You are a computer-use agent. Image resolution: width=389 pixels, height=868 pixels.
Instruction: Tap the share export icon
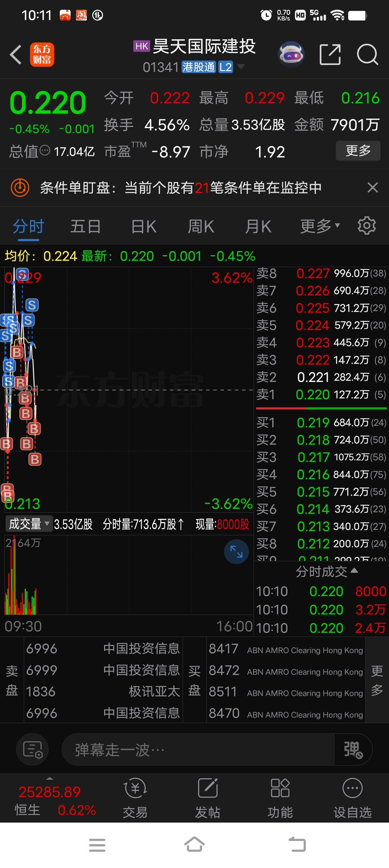tap(330, 54)
